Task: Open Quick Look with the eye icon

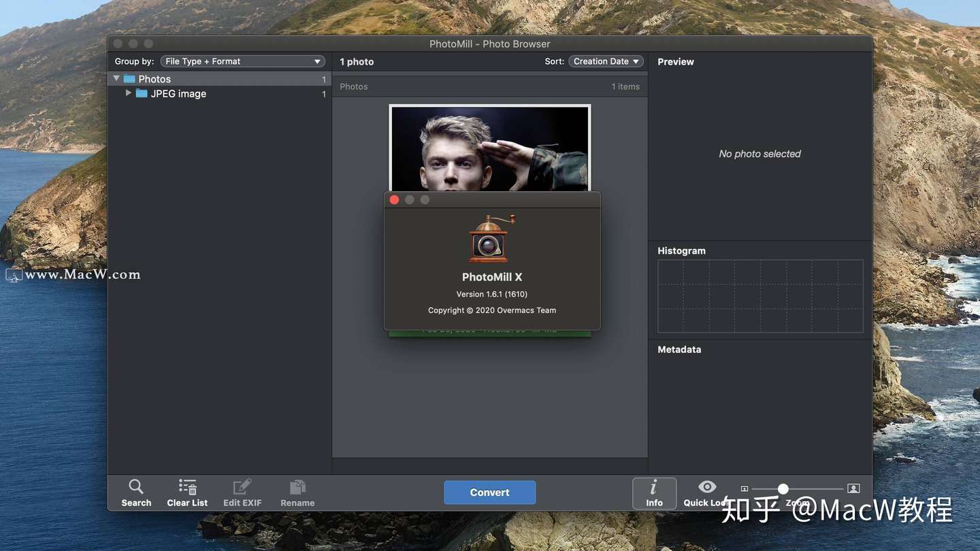Action: (707, 487)
